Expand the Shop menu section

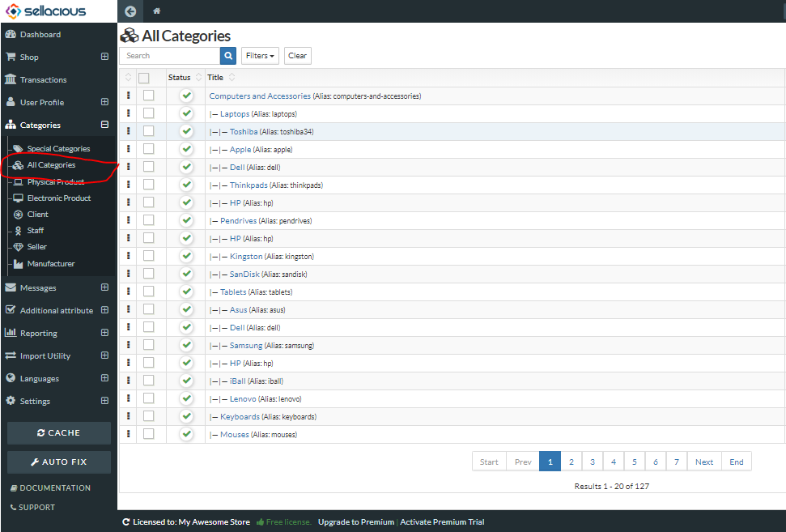(x=104, y=57)
